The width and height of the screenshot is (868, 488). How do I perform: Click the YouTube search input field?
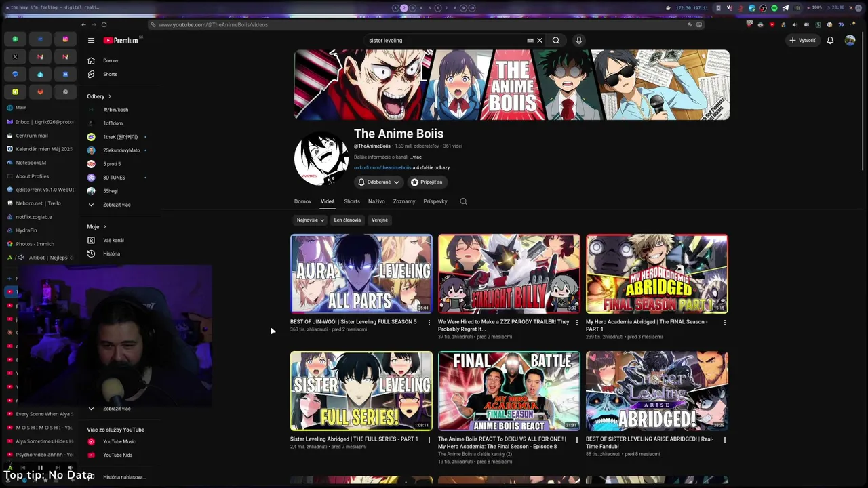pyautogui.click(x=448, y=41)
